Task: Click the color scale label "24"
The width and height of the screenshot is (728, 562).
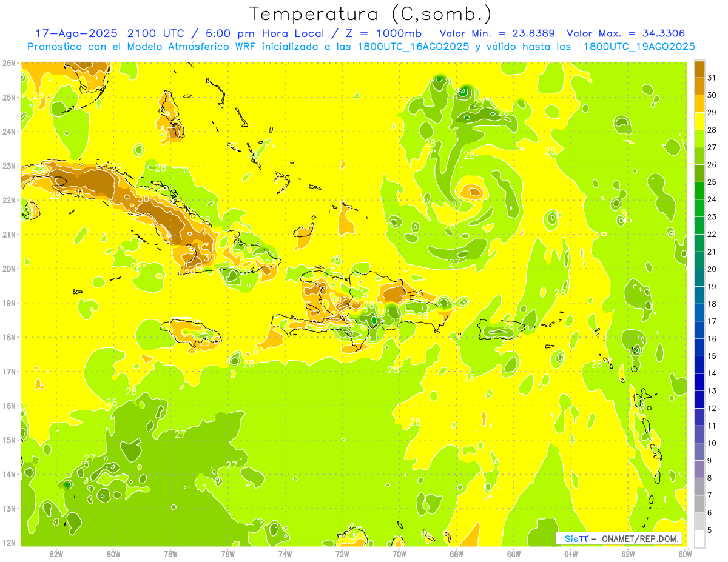Action: [x=712, y=199]
